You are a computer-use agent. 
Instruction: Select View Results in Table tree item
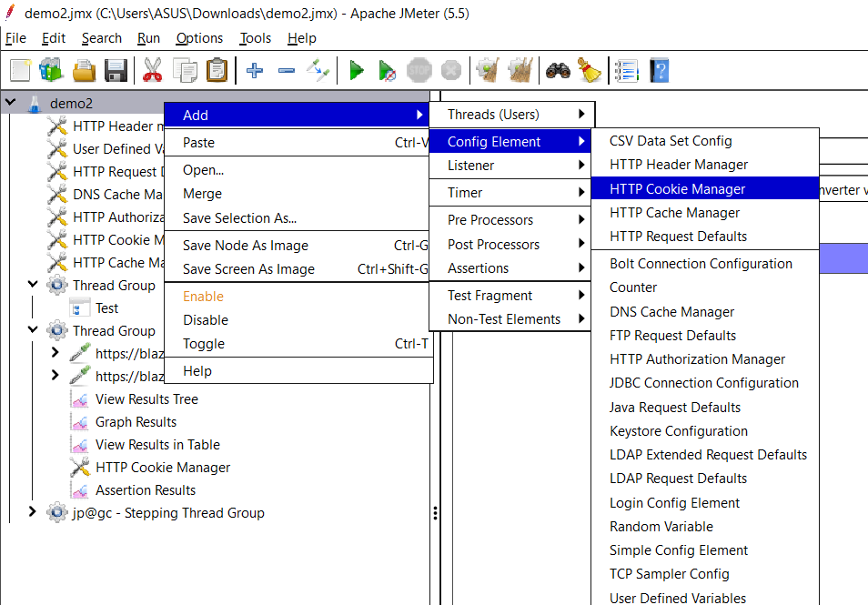[157, 445]
